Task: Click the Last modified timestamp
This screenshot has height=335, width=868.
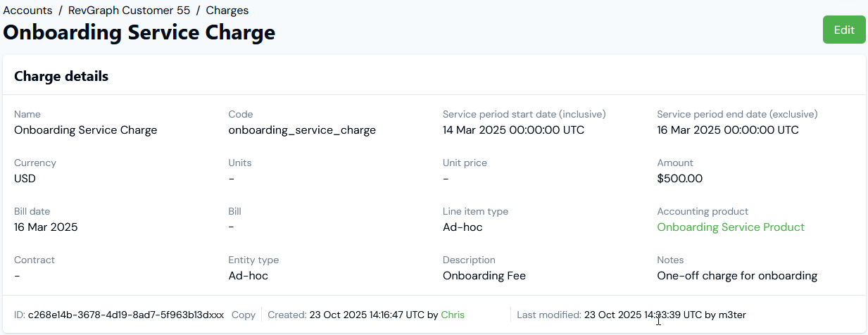Action: tap(643, 315)
